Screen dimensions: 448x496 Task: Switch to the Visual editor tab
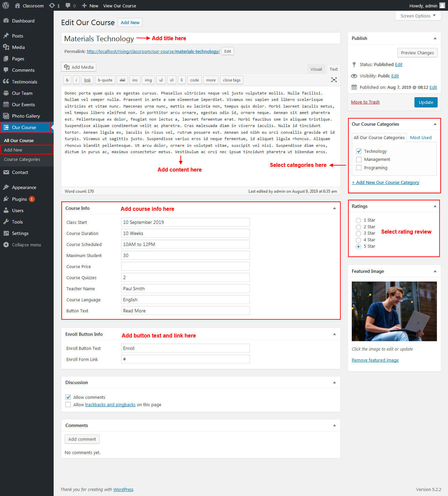(x=316, y=69)
